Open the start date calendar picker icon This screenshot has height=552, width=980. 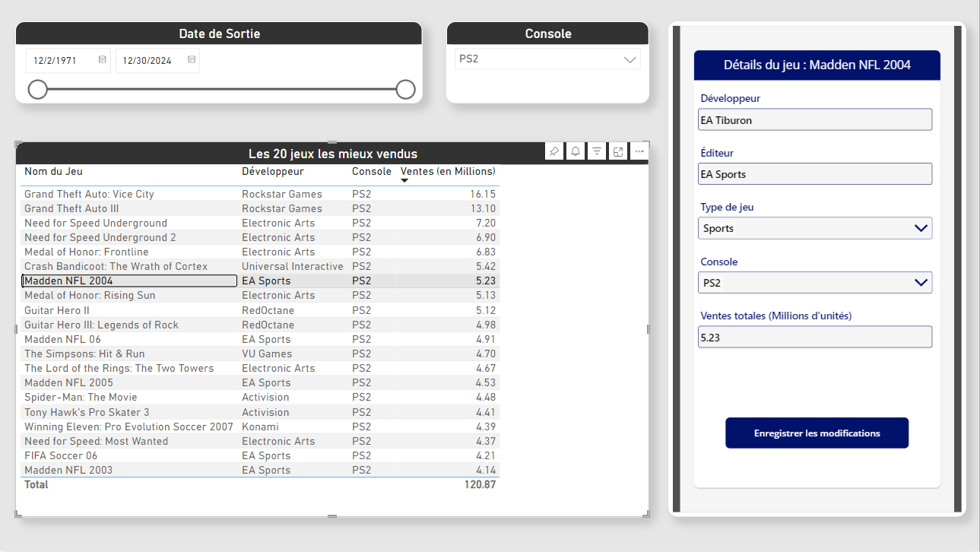click(x=103, y=59)
